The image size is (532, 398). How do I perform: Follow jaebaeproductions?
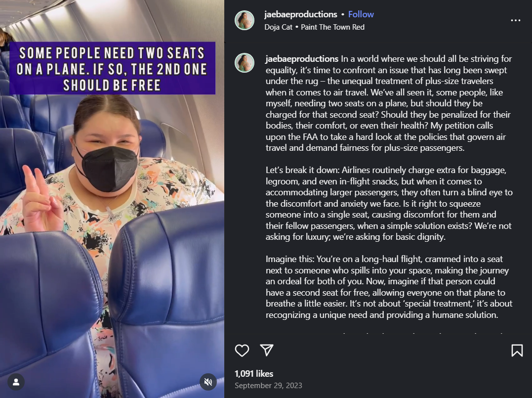[x=361, y=14]
